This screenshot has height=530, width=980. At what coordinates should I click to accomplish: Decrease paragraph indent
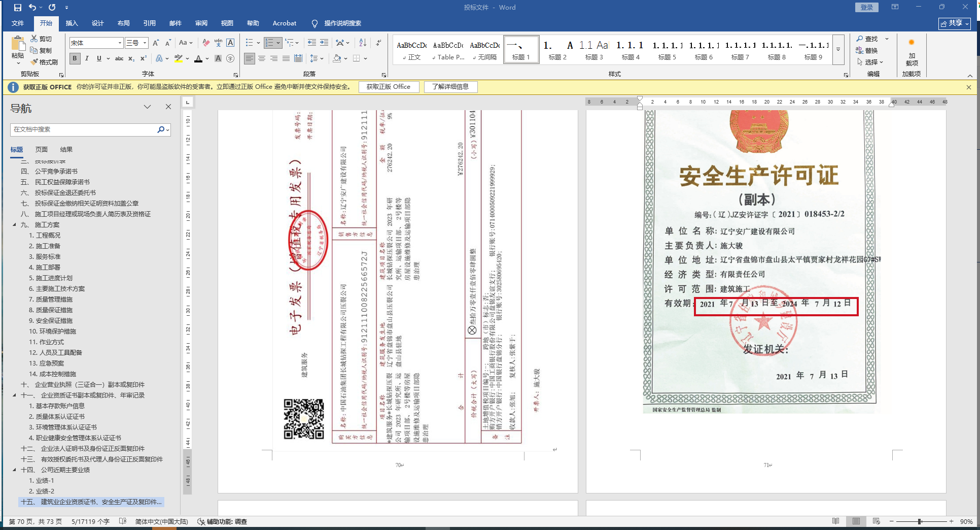pyautogui.click(x=312, y=43)
